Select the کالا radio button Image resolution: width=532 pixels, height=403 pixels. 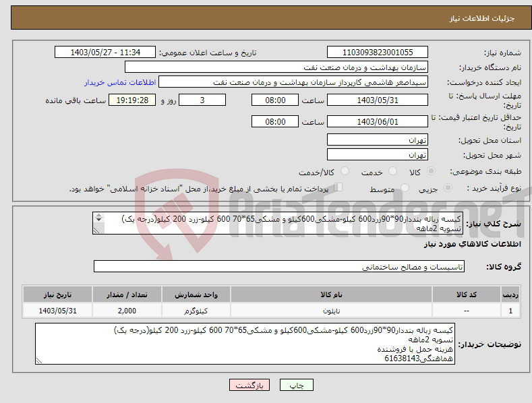click(x=431, y=171)
